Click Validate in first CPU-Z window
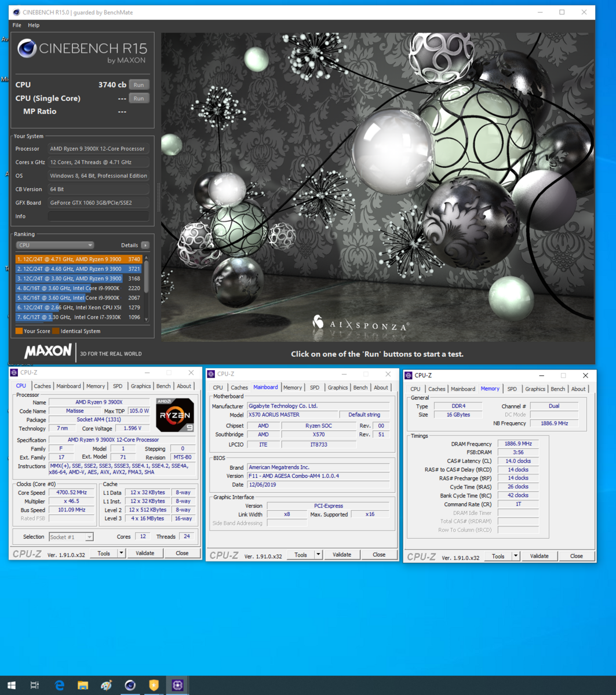Viewport: 616px width, 695px height. [145, 553]
